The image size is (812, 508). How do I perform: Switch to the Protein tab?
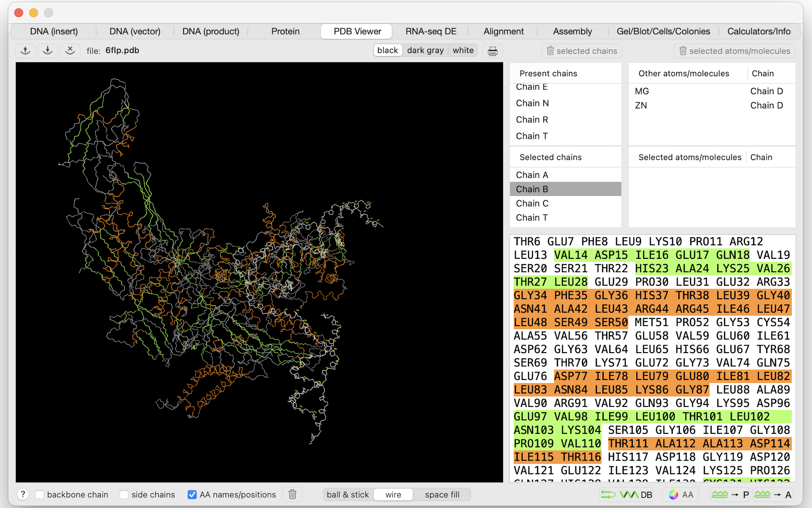285,32
